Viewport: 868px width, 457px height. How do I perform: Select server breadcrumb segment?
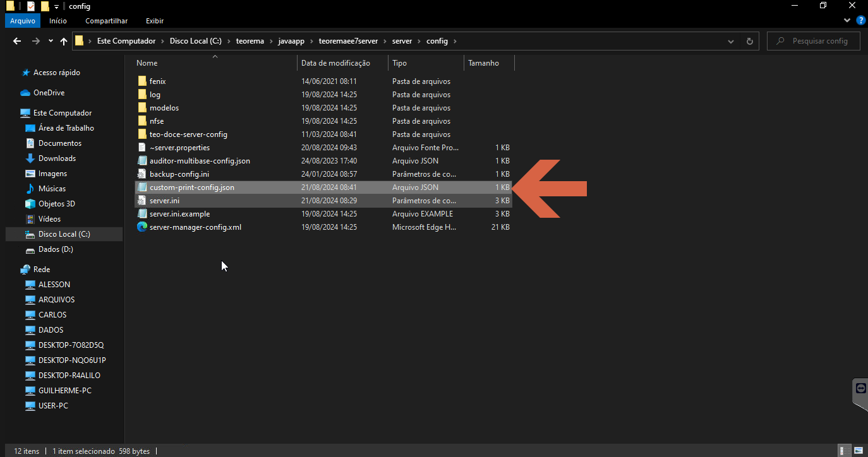(402, 41)
